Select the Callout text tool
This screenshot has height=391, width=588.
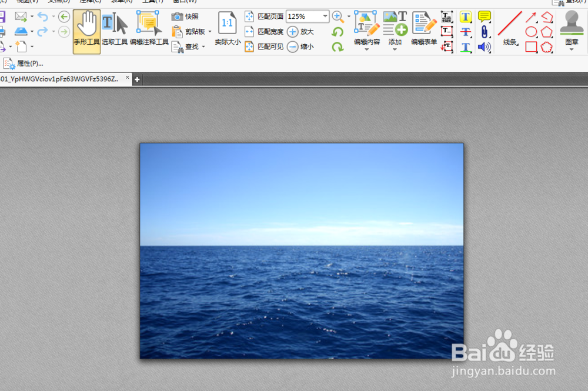coord(446,46)
